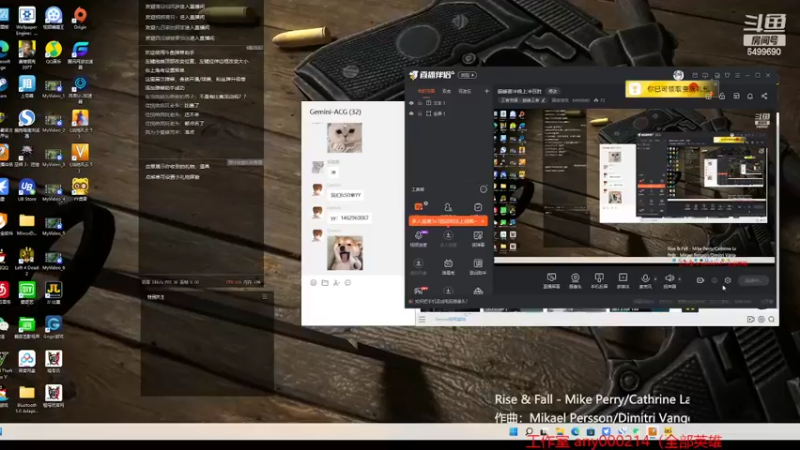Select the third scene tab in streaming app
Viewport: 800px width, 450px height.
point(464,91)
